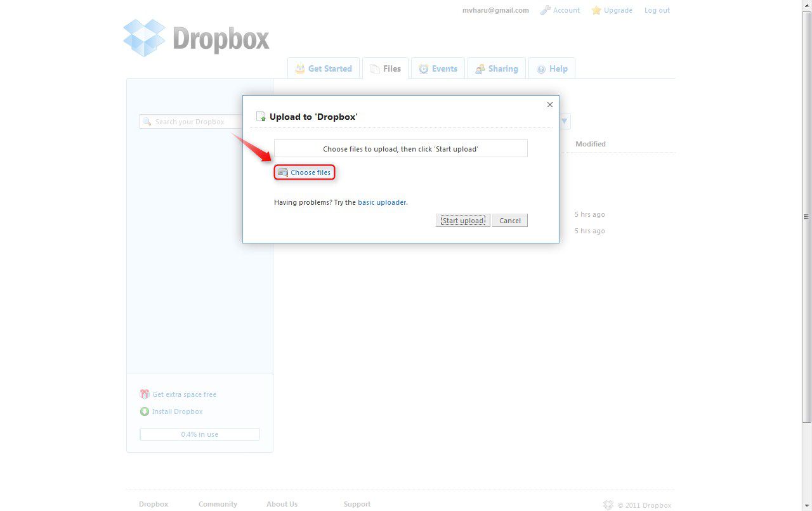Cancel the upload dialog
Screen dimensions: 812x511
coord(510,221)
